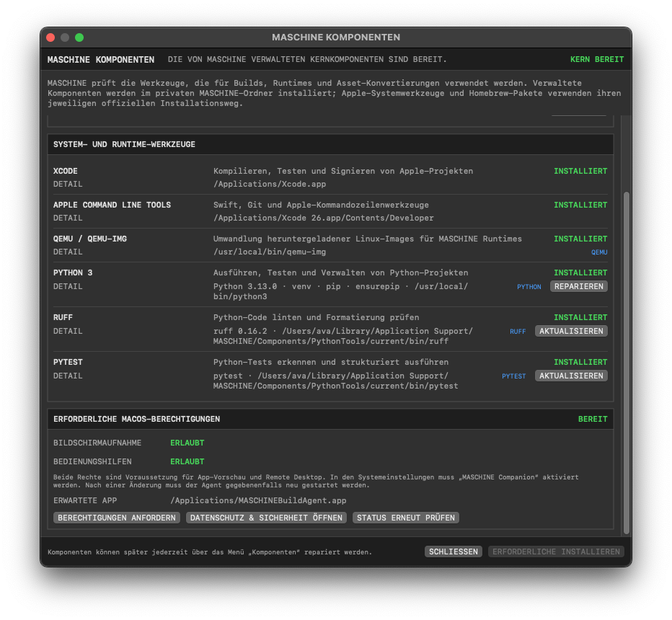Select the XCODE component name
The width and height of the screenshot is (672, 620).
[65, 171]
